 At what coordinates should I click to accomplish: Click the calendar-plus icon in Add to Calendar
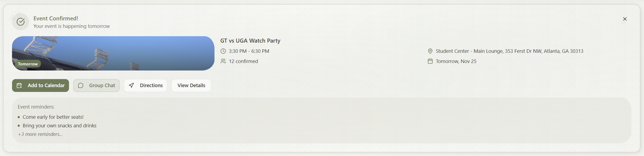pyautogui.click(x=19, y=86)
